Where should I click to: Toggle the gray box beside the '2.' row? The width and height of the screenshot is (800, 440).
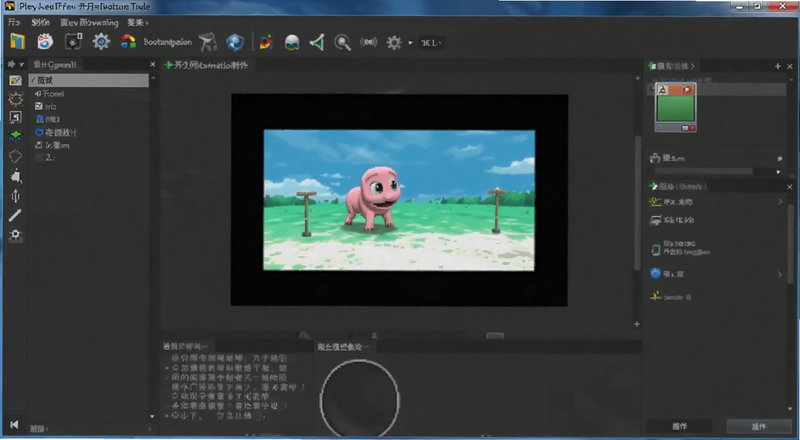click(39, 158)
